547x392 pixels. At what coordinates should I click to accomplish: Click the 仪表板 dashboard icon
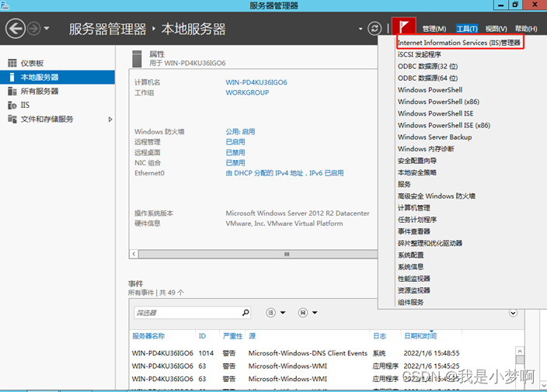(12, 63)
